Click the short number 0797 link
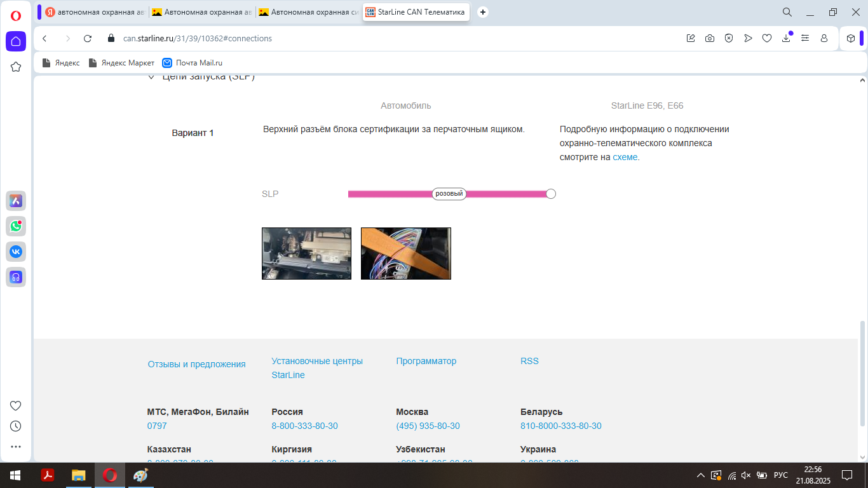 coord(157,426)
